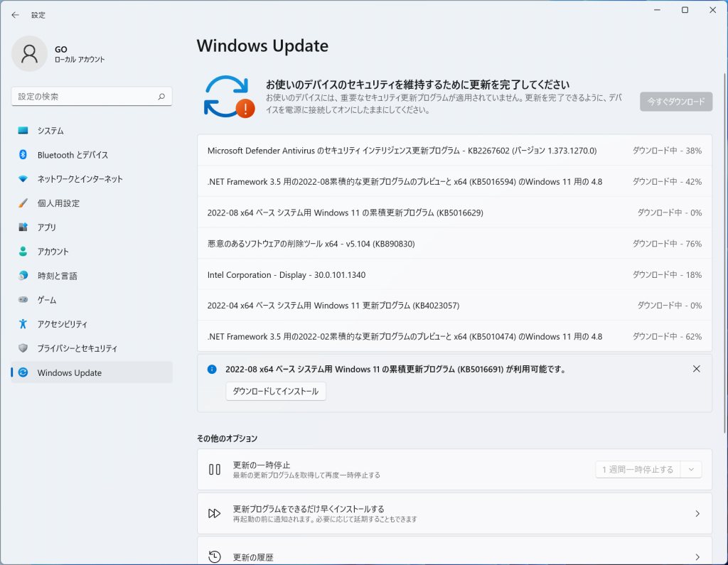This screenshot has width=728, height=565.
Task: Dismiss the KB5016691 notice with X
Action: tap(697, 369)
